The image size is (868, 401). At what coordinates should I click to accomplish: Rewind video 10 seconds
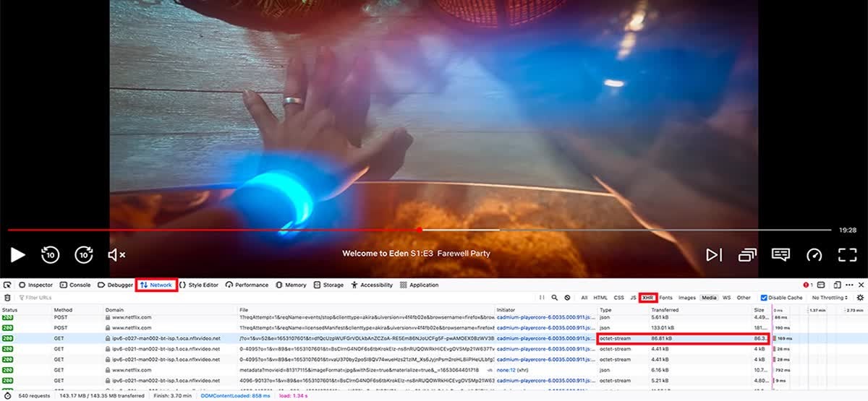coord(50,254)
